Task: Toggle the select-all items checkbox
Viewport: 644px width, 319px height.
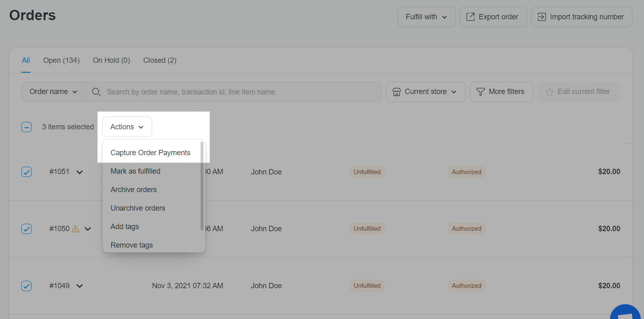Action: coord(26,127)
